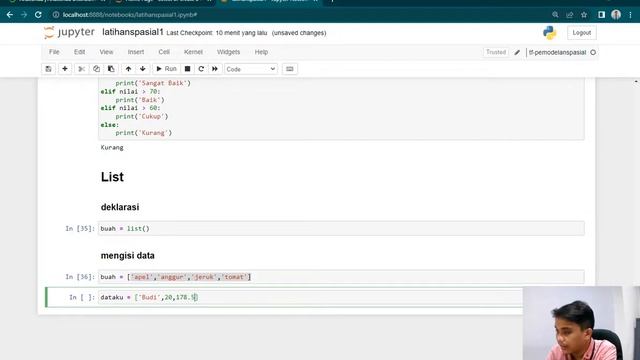The image size is (640, 360).
Task: Click the Kurang output text
Action: point(112,147)
